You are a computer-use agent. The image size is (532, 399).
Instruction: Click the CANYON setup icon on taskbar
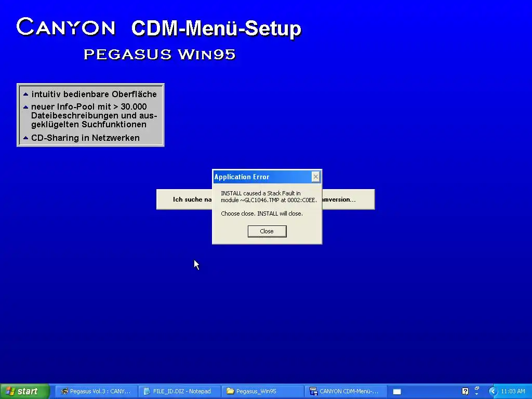tap(313, 391)
